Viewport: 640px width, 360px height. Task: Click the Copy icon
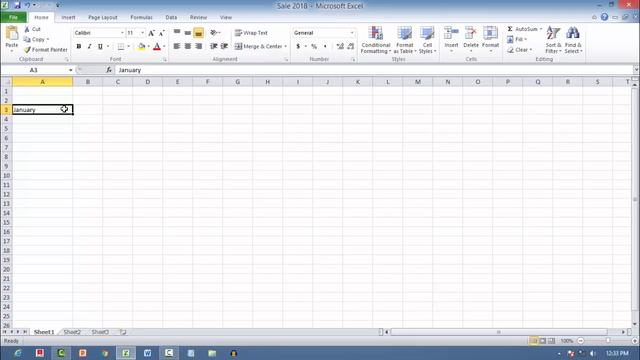click(x=27, y=39)
